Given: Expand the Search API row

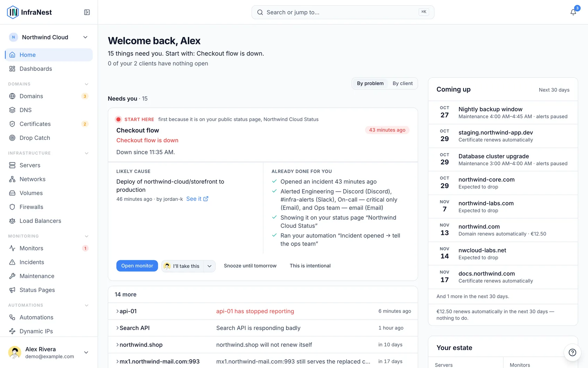Looking at the screenshot, I should click(263, 328).
